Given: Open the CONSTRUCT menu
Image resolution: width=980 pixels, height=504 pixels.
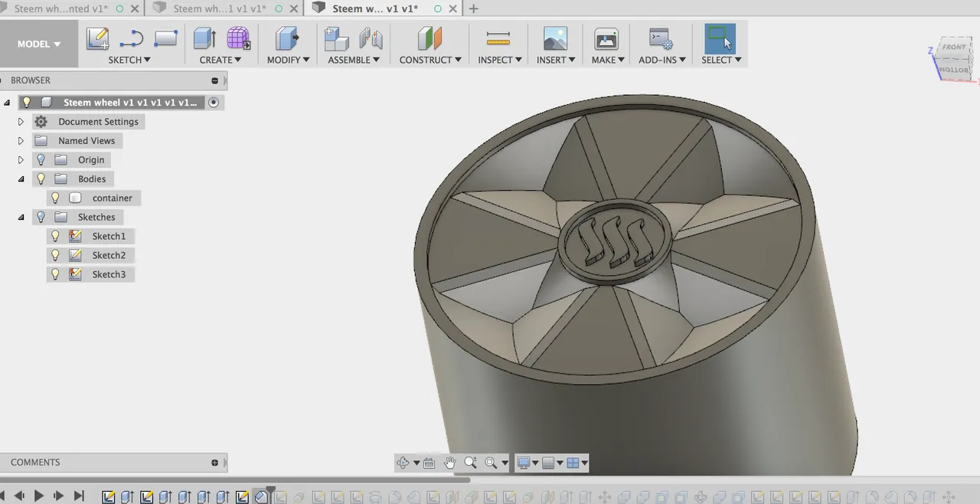Looking at the screenshot, I should pyautogui.click(x=430, y=60).
